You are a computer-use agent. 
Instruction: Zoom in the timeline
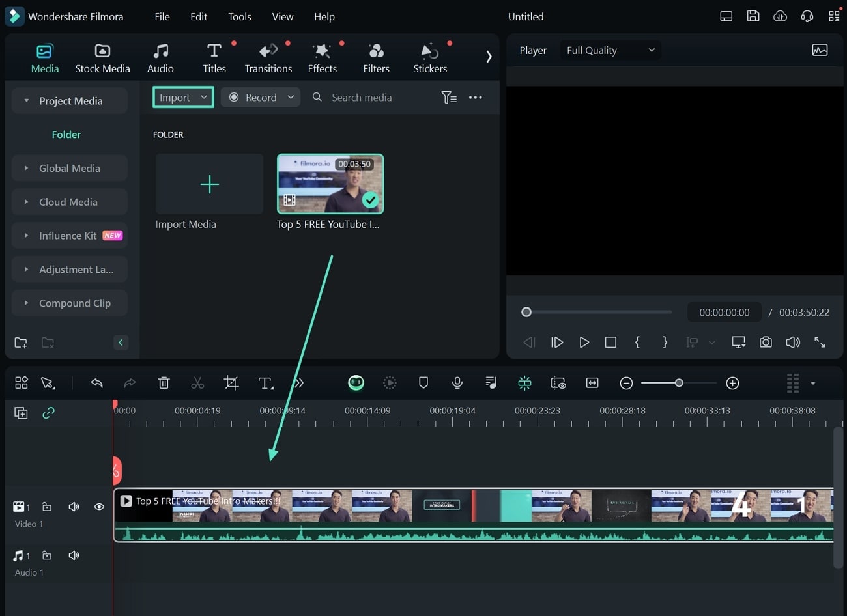[x=732, y=383]
